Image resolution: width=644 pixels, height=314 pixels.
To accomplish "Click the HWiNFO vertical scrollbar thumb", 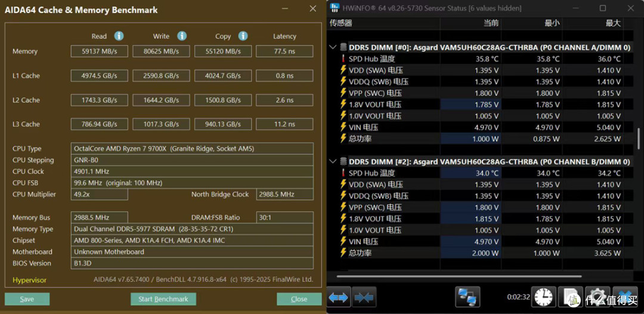I will (638, 139).
